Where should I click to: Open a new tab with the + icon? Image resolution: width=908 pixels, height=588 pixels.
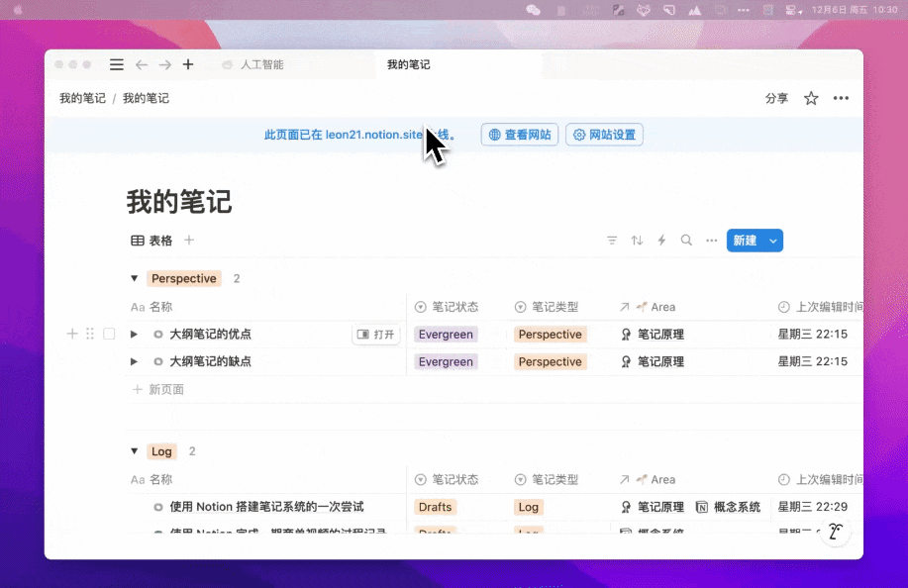(x=188, y=63)
